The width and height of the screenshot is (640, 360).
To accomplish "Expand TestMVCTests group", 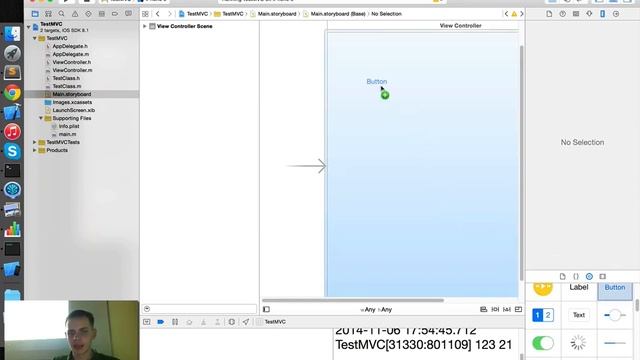I will 35,142.
